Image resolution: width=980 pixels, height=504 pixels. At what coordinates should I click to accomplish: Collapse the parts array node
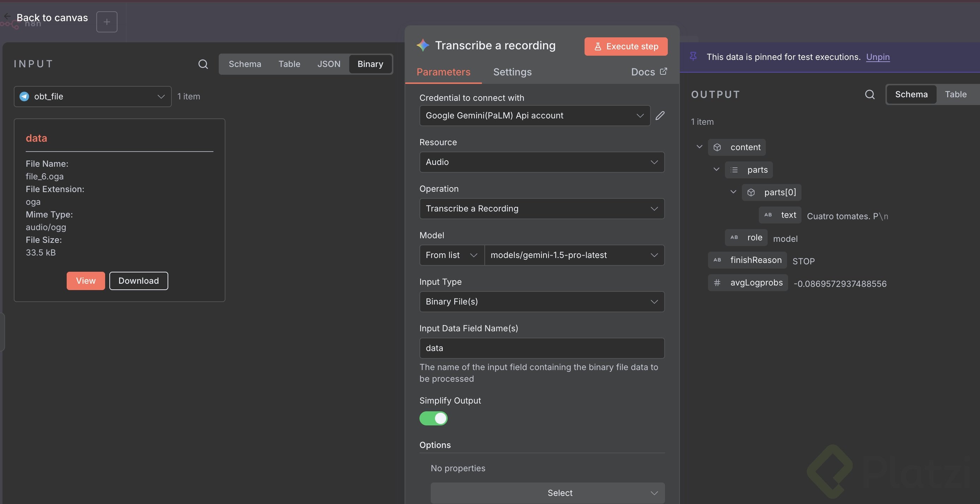click(716, 169)
